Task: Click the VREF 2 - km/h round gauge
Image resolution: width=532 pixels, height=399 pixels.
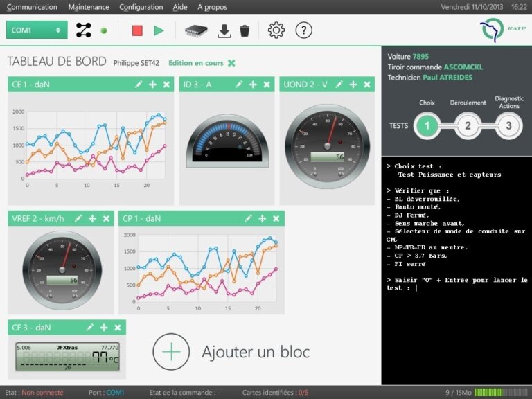Action: (62, 270)
